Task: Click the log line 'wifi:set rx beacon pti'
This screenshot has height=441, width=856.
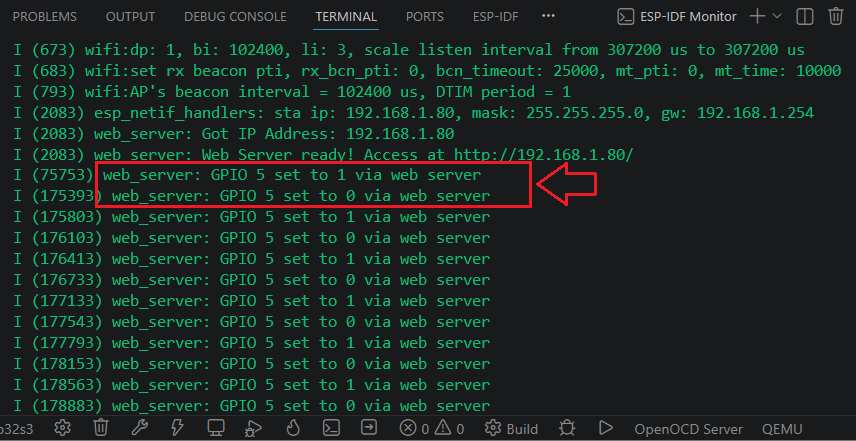Action: click(427, 71)
